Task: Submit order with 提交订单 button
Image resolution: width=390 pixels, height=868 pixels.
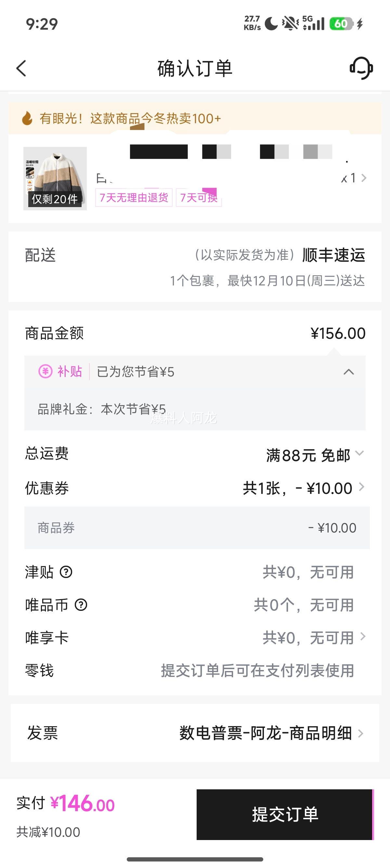Action: (x=285, y=814)
